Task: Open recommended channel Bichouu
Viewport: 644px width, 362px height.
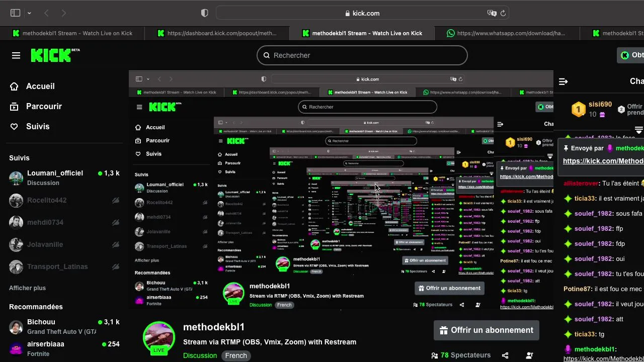Action: [x=64, y=327]
